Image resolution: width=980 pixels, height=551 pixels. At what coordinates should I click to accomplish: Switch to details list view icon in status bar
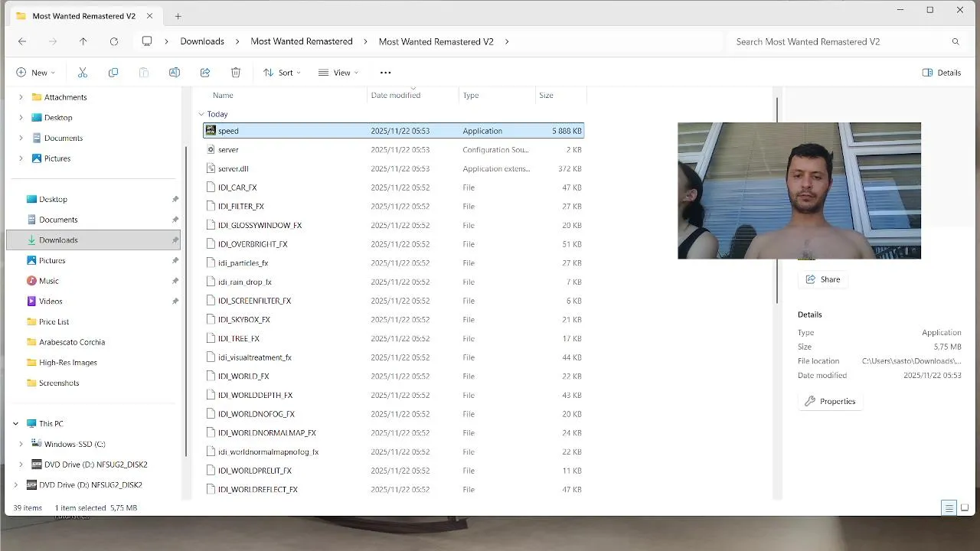(x=949, y=508)
